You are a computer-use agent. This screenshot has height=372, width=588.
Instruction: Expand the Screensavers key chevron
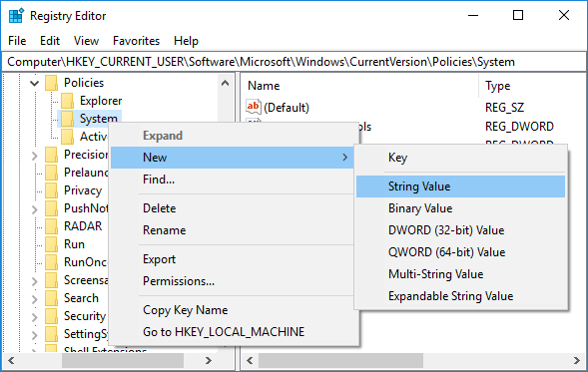35,281
